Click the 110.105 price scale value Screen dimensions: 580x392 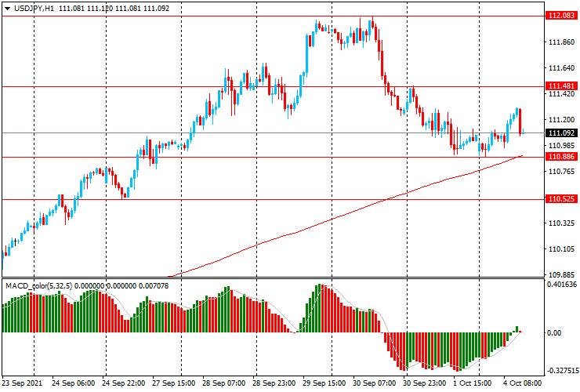pos(561,249)
